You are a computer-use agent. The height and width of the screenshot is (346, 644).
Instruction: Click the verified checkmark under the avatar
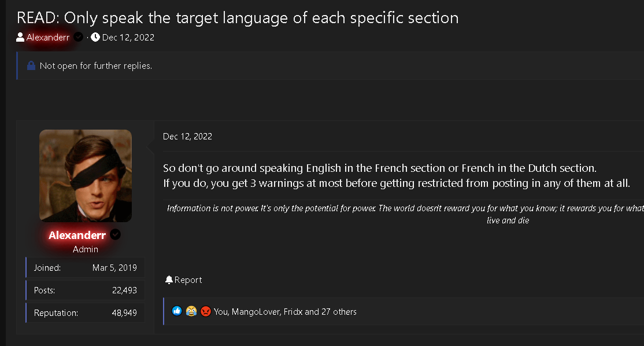point(115,234)
